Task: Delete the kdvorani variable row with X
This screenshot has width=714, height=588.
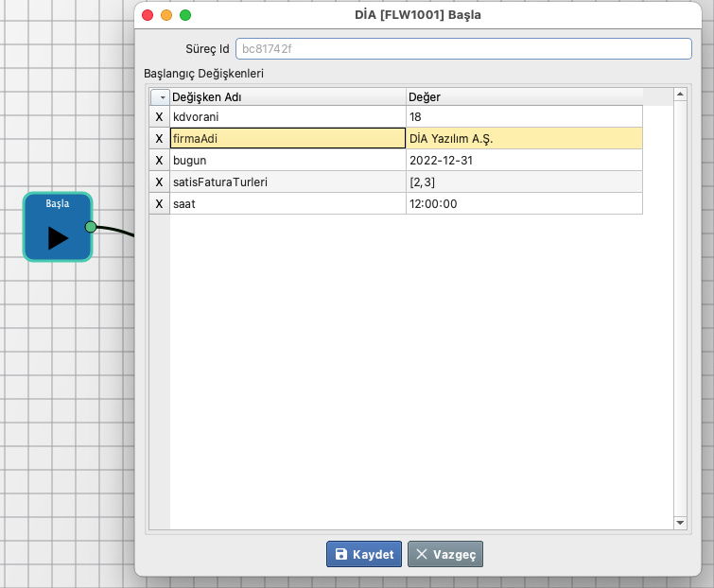Action: click(159, 116)
